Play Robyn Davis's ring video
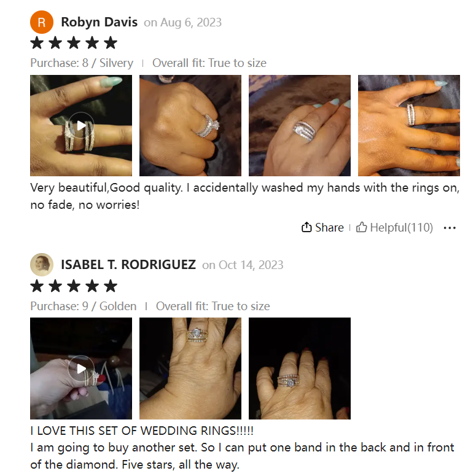This screenshot has height=476, width=476. click(81, 125)
